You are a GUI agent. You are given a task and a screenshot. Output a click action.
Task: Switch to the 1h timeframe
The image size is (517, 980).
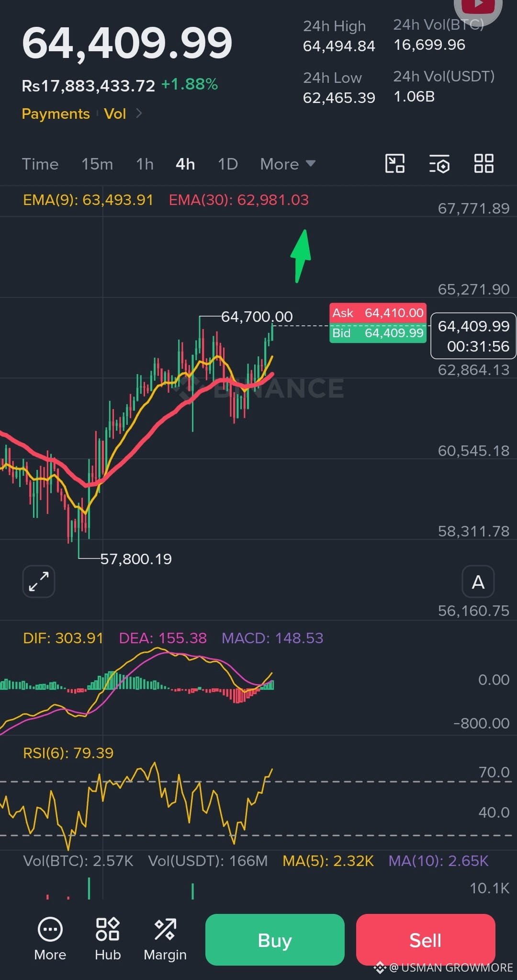145,164
